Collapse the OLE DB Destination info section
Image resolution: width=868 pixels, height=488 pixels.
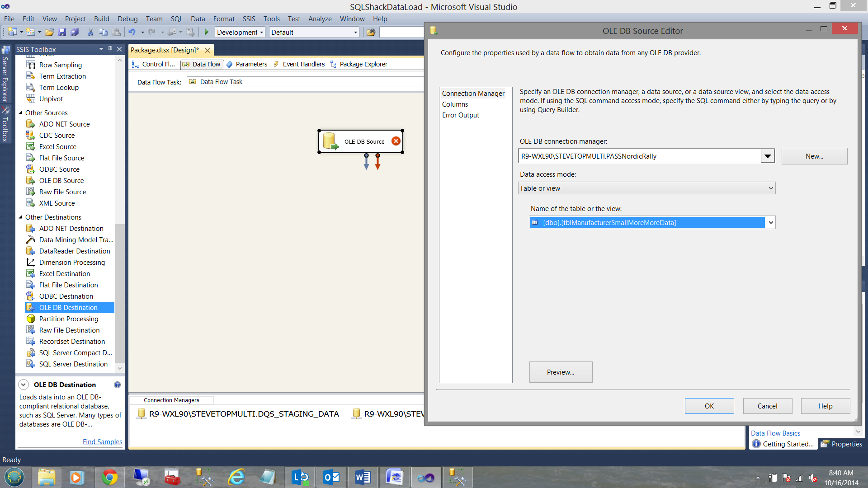point(24,385)
